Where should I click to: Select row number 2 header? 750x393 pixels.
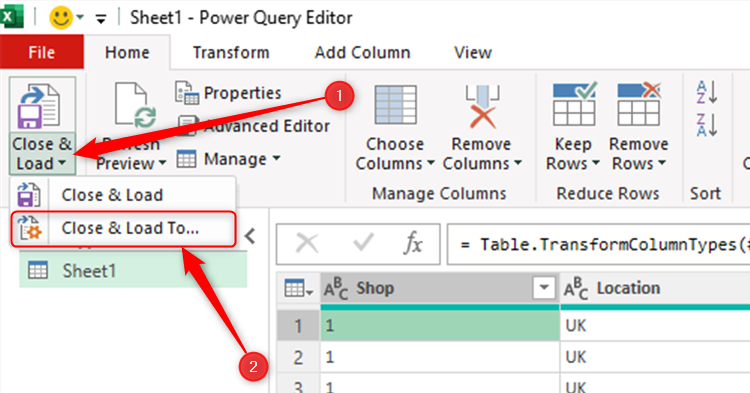298,358
